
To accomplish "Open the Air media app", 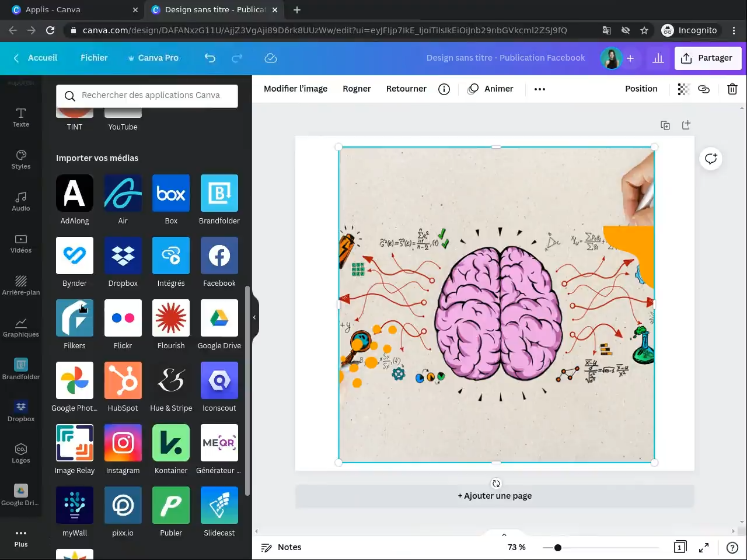I will click(123, 193).
